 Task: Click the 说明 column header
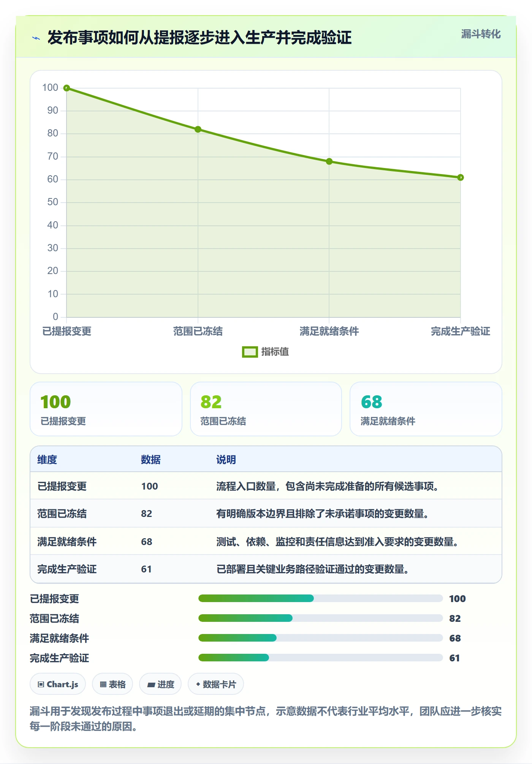[x=226, y=460]
